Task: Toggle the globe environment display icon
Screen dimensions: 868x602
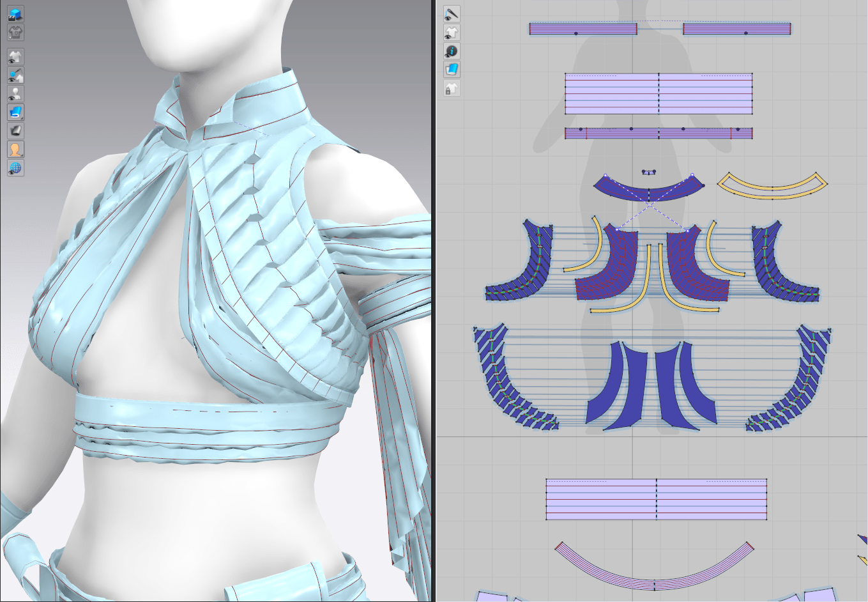Action: click(x=15, y=168)
